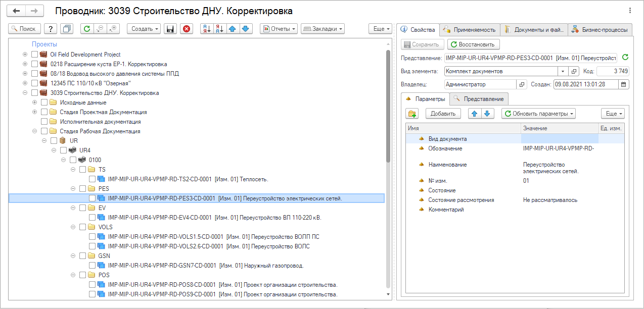Check the Oil Field Development Project checkbox

[x=34, y=55]
